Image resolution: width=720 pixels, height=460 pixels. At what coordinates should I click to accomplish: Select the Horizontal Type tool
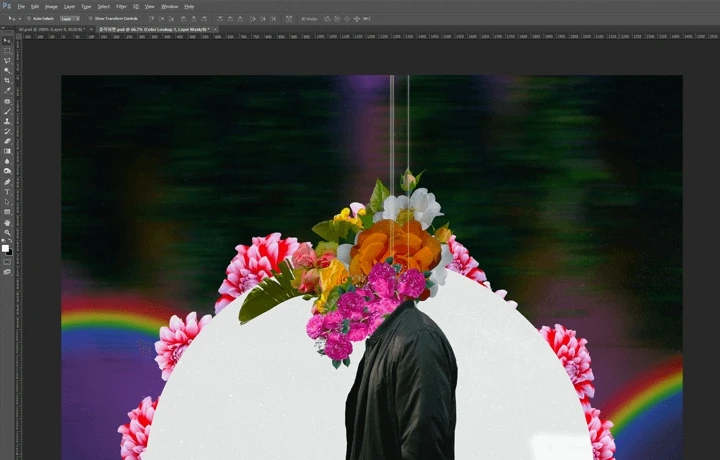7,192
